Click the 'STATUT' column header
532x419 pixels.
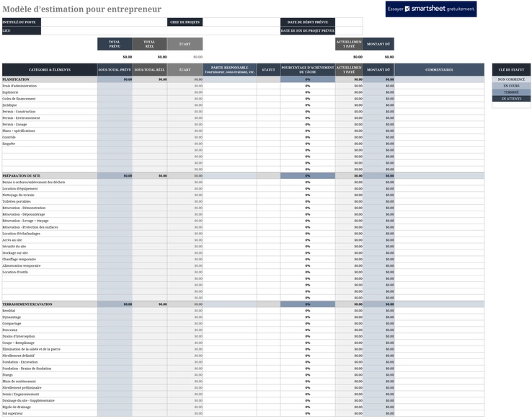(268, 70)
